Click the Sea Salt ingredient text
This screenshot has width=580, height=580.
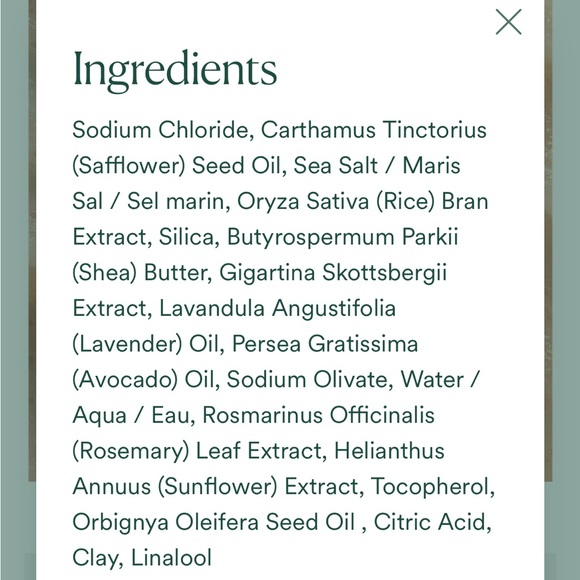[335, 165]
